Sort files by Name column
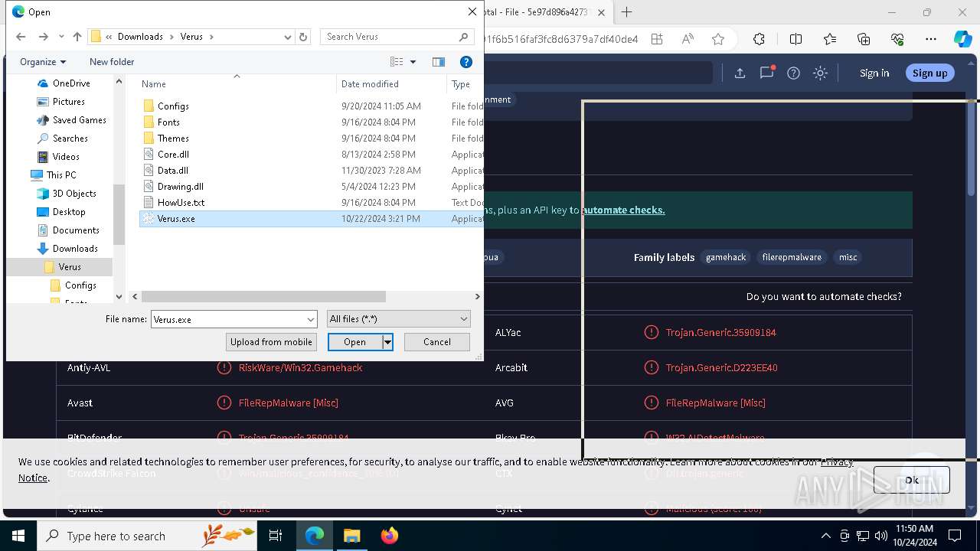Image resolution: width=980 pixels, height=551 pixels. tap(237, 84)
